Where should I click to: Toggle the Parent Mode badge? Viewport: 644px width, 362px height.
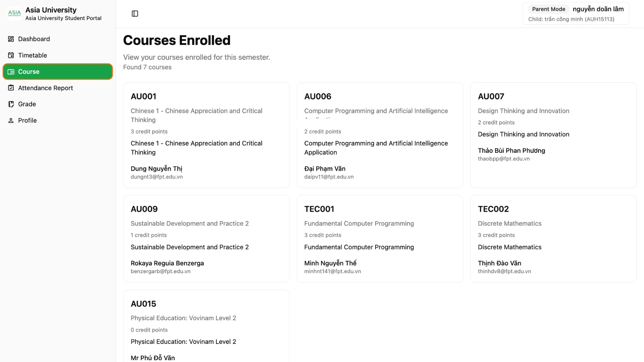(x=548, y=9)
